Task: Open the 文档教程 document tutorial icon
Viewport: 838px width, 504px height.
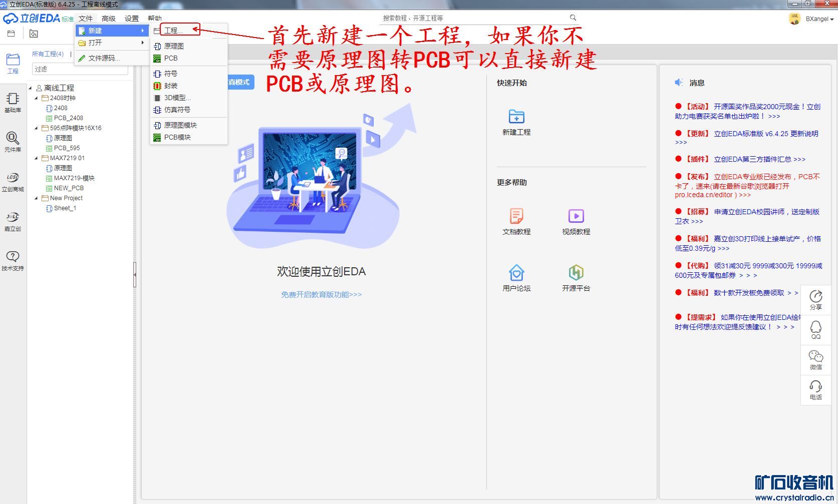Action: coord(516,222)
